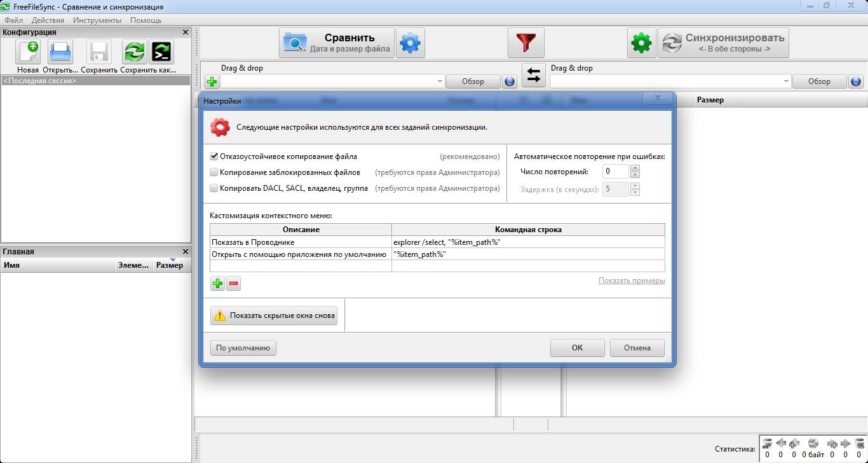Click right delete statistics database icon

860,443
